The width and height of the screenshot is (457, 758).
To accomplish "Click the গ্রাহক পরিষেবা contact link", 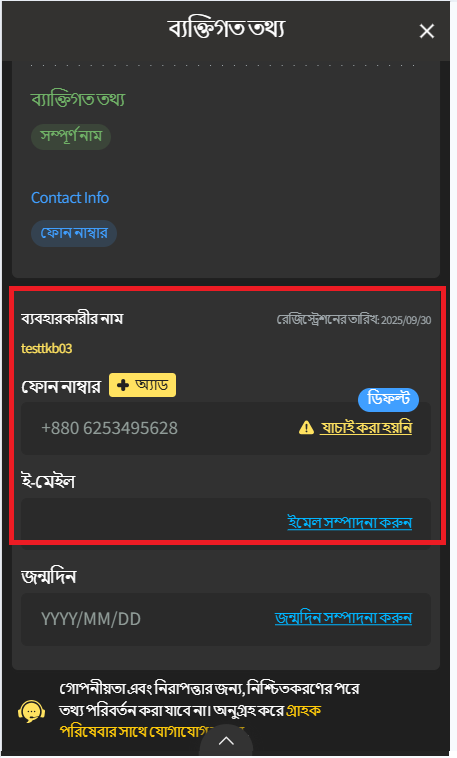I will pyautogui.click(x=190, y=720).
